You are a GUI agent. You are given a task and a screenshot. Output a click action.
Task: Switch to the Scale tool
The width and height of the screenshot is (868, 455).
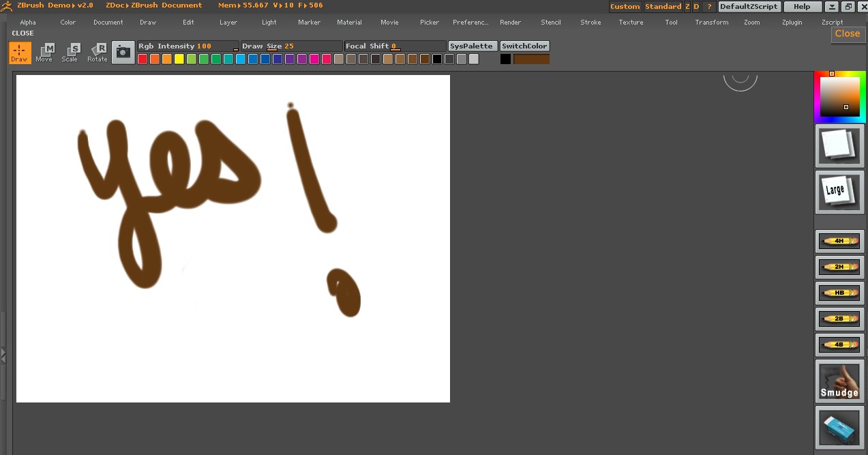pyautogui.click(x=70, y=53)
